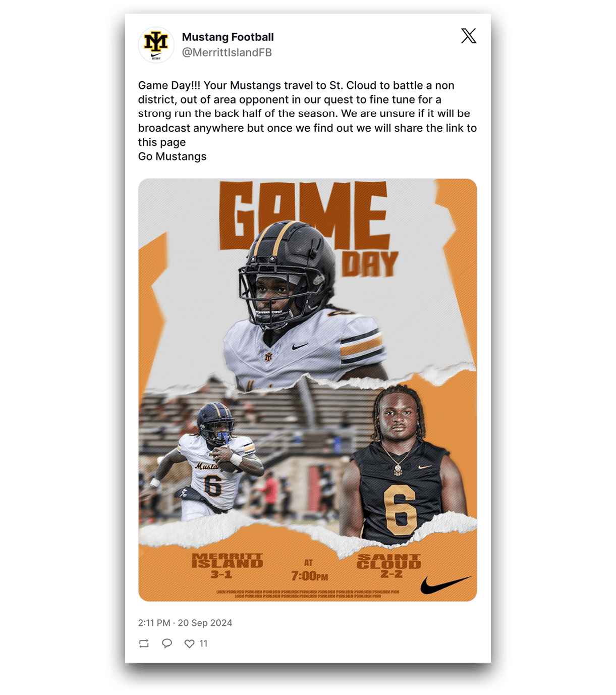Screen dimensions: 616x695
Task: Click the 7:00PM kickoff time text
Action: pyautogui.click(x=309, y=576)
